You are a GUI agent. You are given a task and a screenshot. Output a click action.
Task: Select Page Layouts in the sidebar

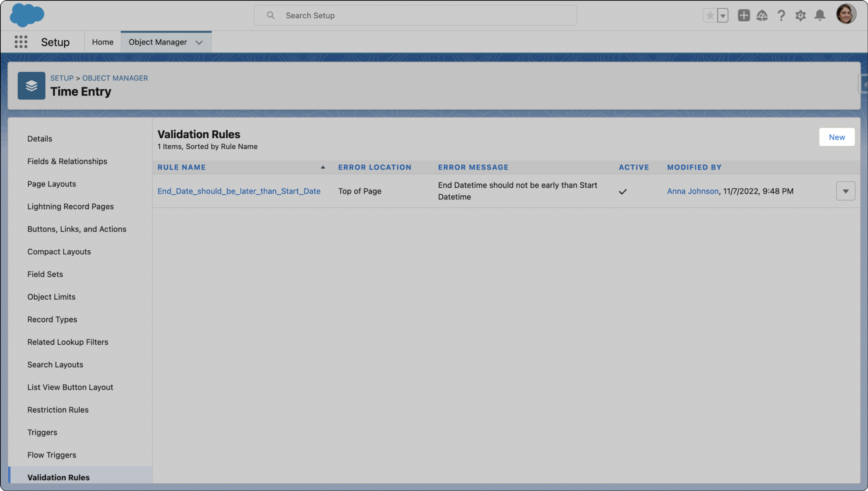pyautogui.click(x=52, y=184)
